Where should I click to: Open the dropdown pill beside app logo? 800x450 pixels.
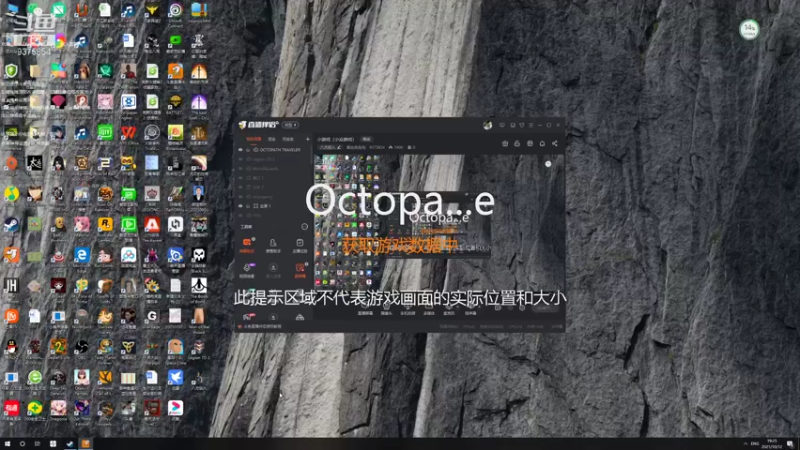(291, 125)
